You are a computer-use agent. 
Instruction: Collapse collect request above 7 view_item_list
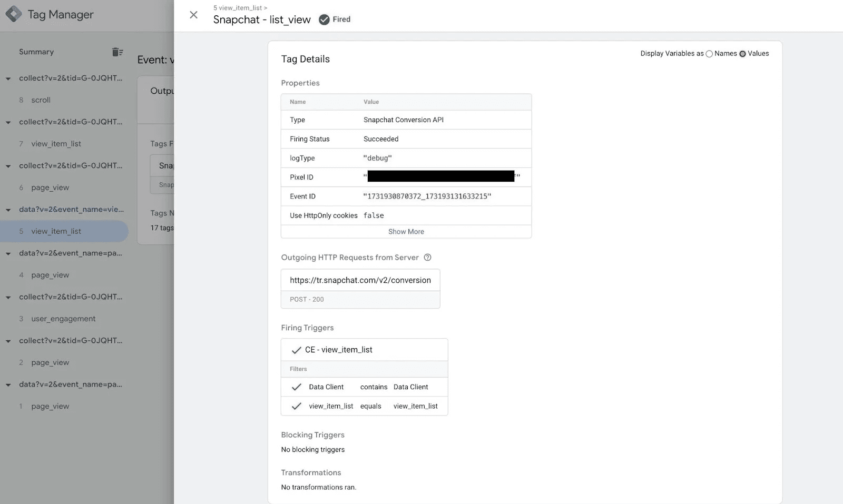pos(8,122)
